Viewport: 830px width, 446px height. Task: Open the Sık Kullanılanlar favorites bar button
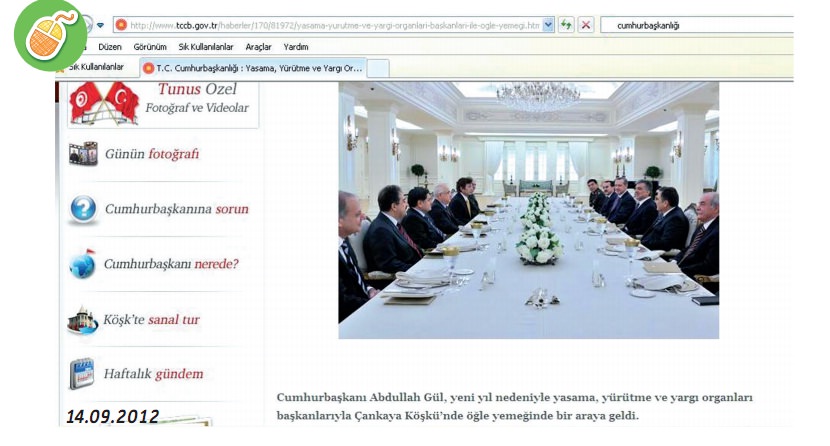pyautogui.click(x=94, y=67)
